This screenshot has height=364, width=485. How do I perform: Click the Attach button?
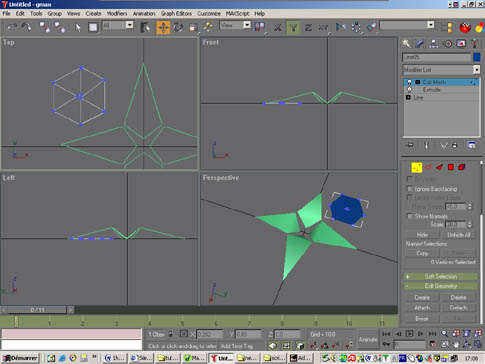tap(422, 308)
